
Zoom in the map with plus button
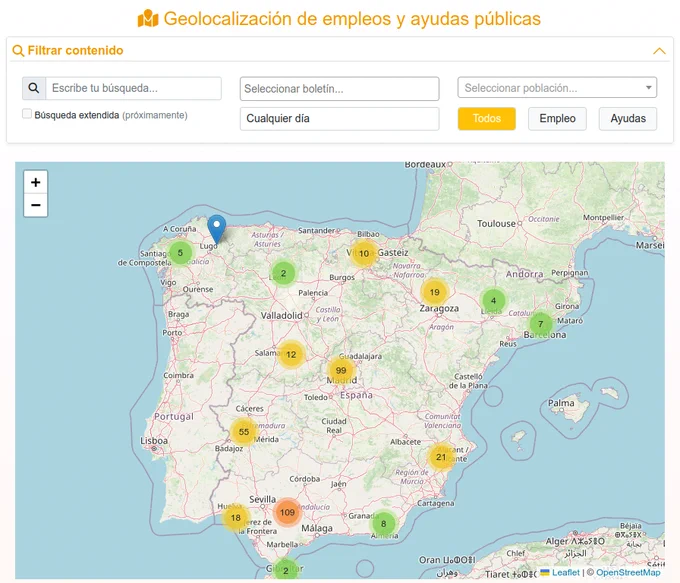pyautogui.click(x=36, y=182)
